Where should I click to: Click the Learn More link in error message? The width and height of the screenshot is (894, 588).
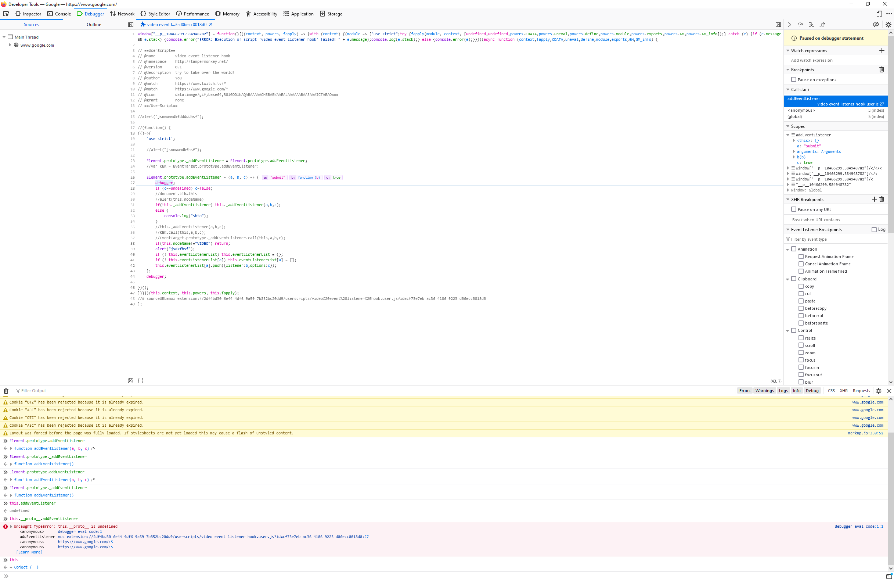click(x=29, y=552)
